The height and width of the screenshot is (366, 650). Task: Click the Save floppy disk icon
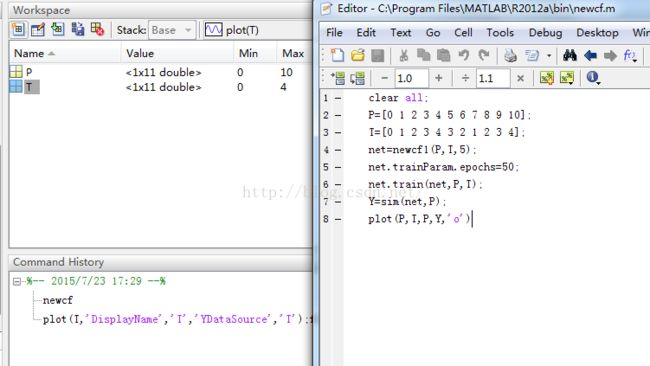[x=378, y=55]
